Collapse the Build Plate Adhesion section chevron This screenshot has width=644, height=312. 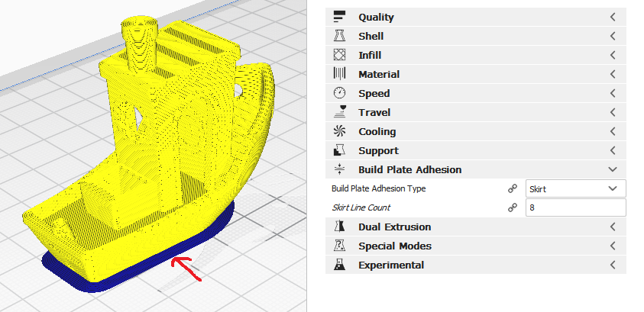(613, 169)
